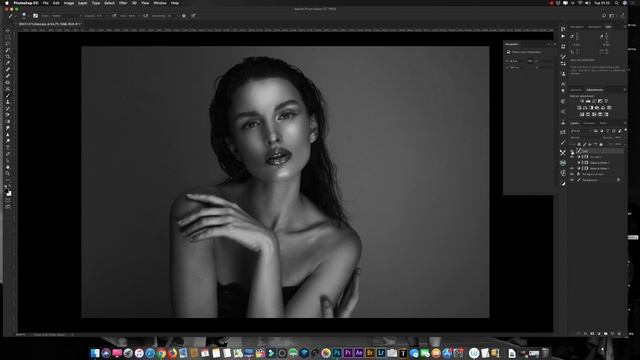Switch to the Navigator tab

[x=594, y=27]
